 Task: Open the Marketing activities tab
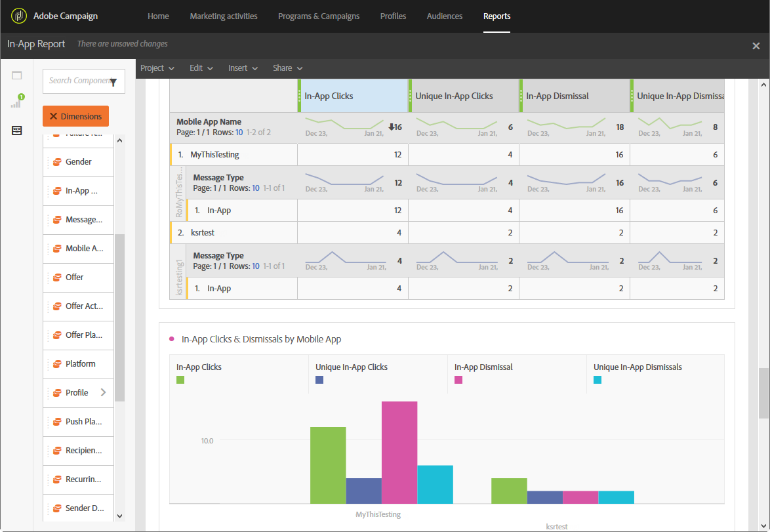click(x=224, y=16)
